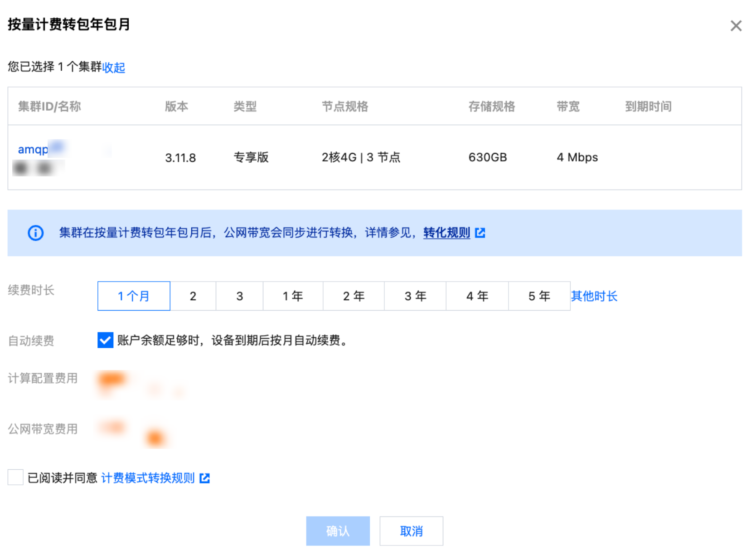Screen dimensions: 756x555
Task: Uncheck the 自动续费 auto-renew checkbox
Action: click(x=105, y=340)
